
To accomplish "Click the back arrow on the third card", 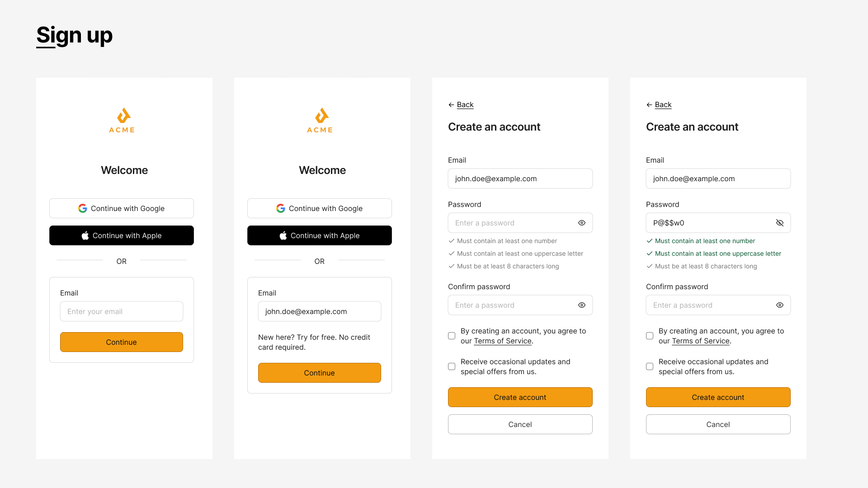I will click(x=451, y=104).
